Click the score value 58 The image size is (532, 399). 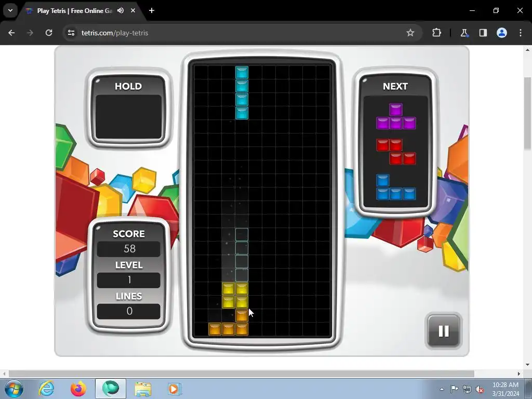129,249
